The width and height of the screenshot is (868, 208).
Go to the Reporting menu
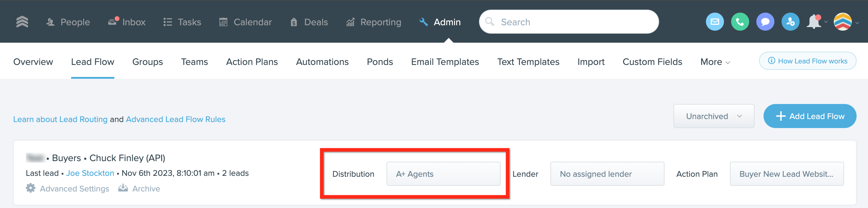(374, 22)
